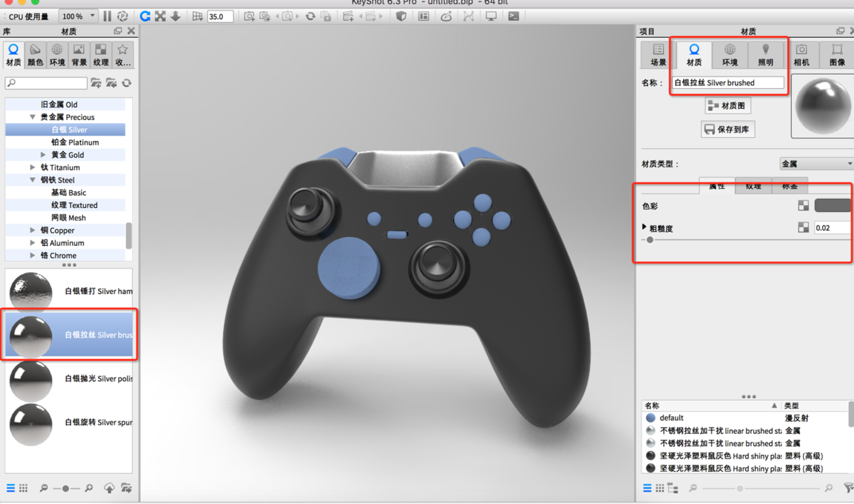Screen dimensions: 854x504
Task: Click 保存到库 save to library button
Action: click(727, 129)
